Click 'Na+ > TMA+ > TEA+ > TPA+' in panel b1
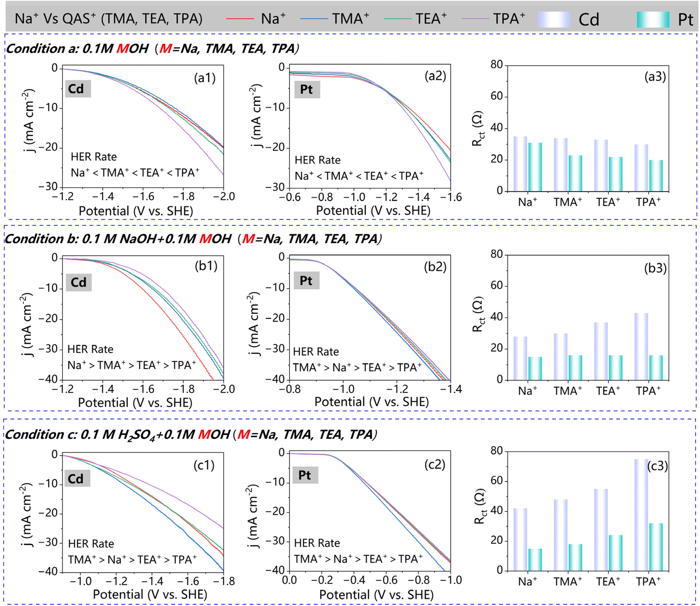Viewport: 700px width, 606px height. (x=132, y=365)
